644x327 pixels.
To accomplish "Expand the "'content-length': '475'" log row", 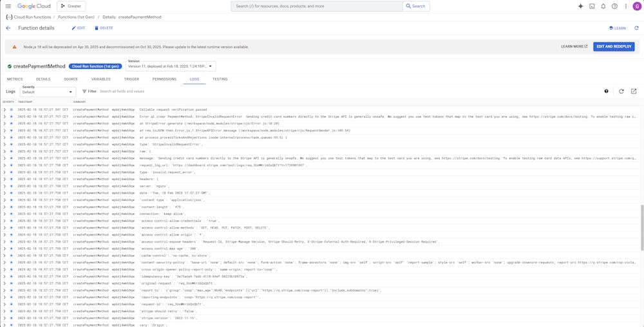I will pyautogui.click(x=5, y=207).
